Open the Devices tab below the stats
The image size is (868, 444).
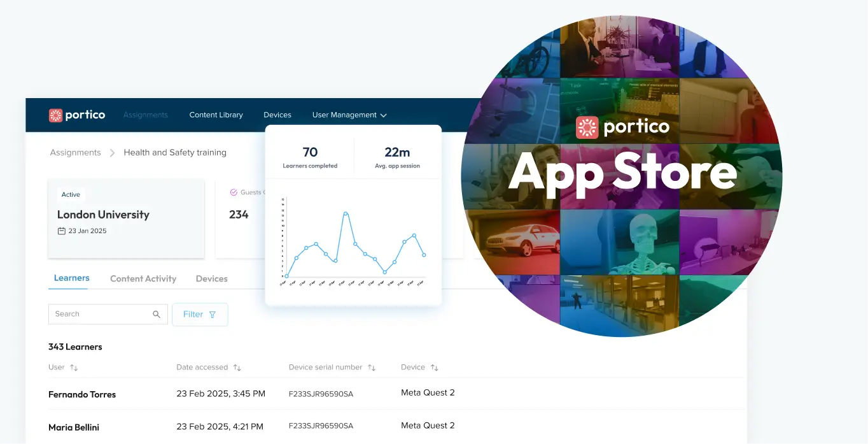[211, 278]
